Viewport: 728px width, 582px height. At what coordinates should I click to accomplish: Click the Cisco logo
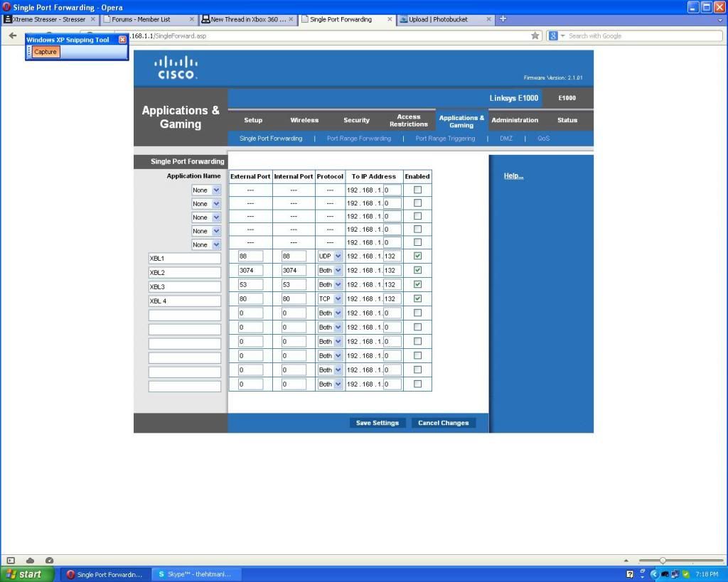tap(176, 68)
